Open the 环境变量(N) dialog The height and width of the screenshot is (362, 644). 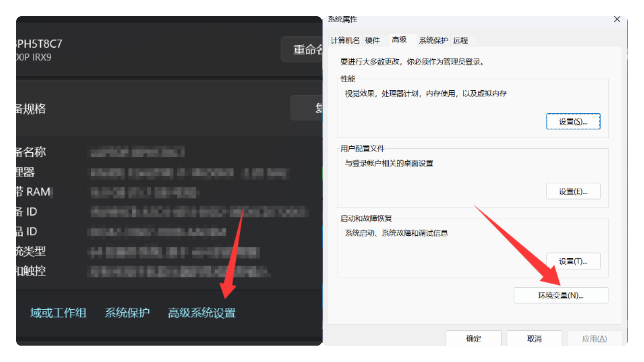pos(561,295)
